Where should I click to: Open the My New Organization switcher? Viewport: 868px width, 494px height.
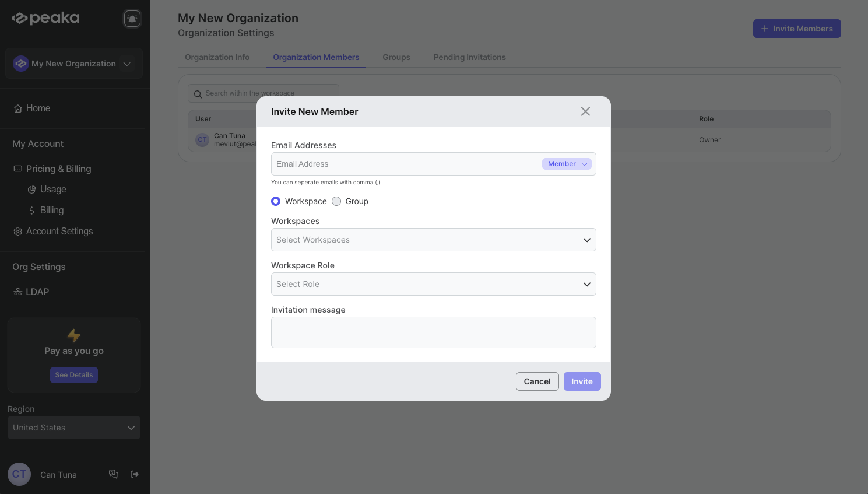74,64
